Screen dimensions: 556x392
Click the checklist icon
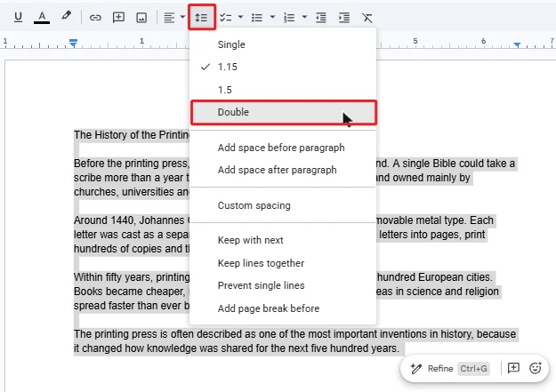pyautogui.click(x=225, y=18)
